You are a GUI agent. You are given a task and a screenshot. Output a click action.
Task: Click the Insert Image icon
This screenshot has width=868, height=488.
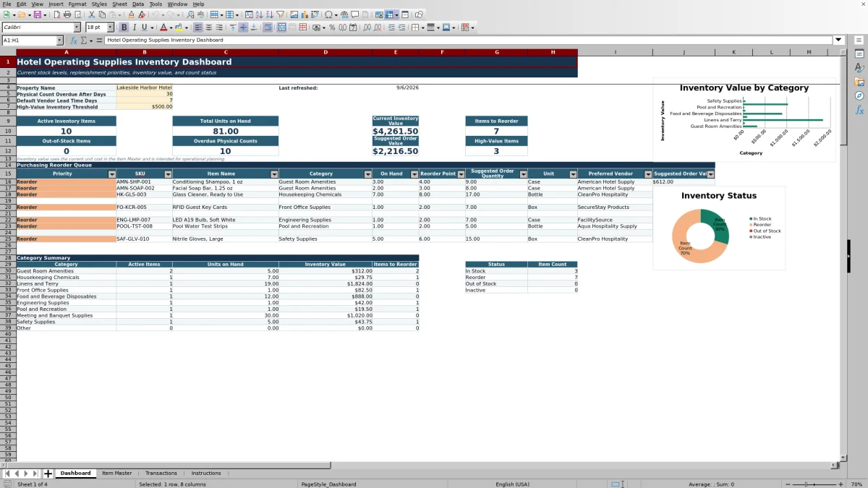pyautogui.click(x=294, y=14)
